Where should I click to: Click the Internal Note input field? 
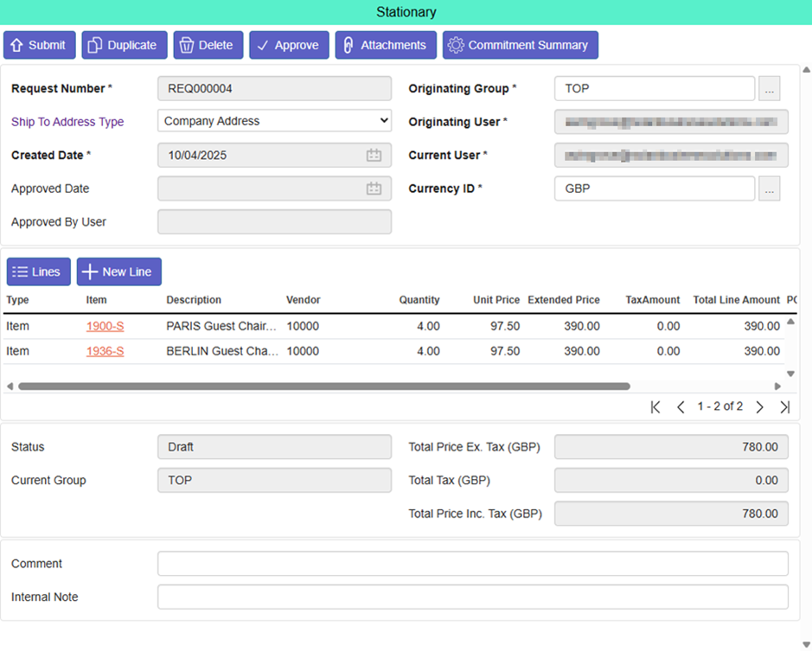(x=472, y=597)
